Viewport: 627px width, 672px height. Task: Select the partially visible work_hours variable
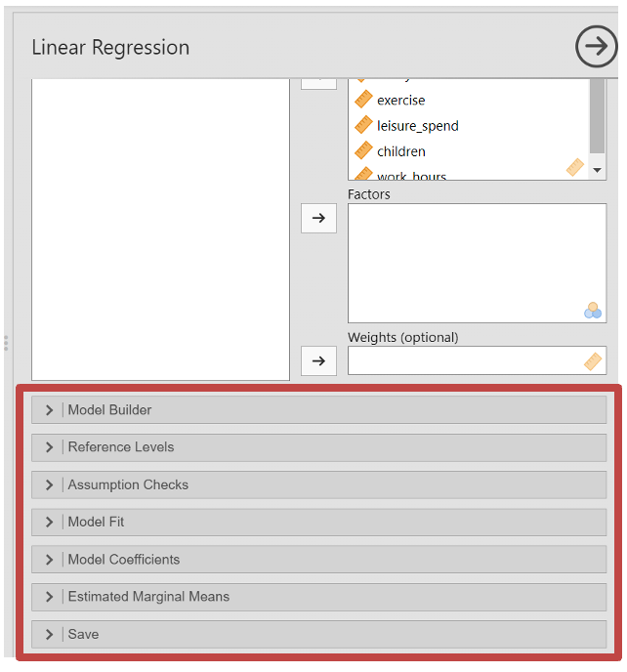[x=410, y=176]
